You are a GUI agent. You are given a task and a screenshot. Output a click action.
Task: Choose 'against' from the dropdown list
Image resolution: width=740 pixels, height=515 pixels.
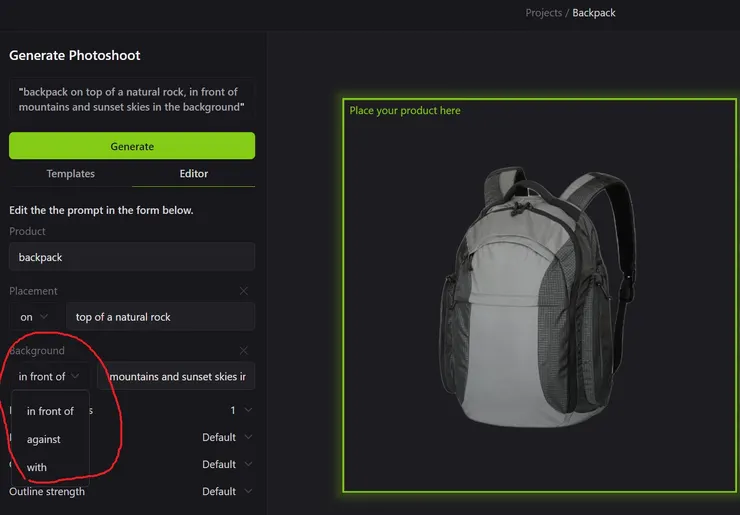coord(44,439)
